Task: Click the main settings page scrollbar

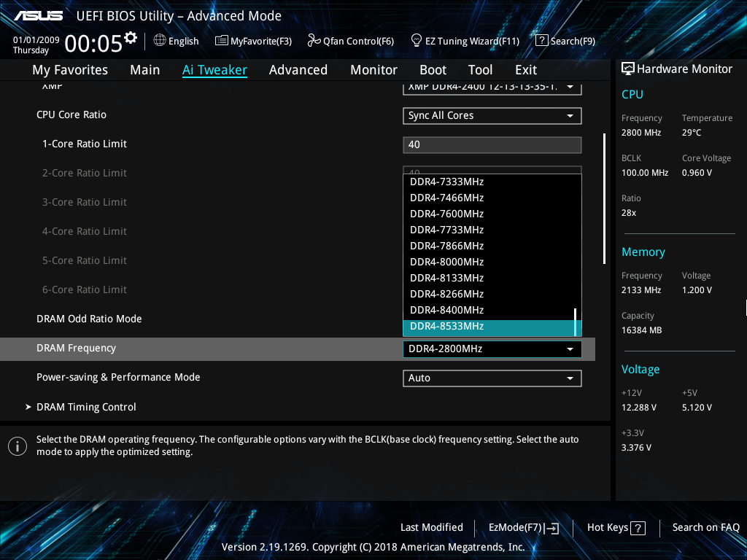Action: coord(605,198)
